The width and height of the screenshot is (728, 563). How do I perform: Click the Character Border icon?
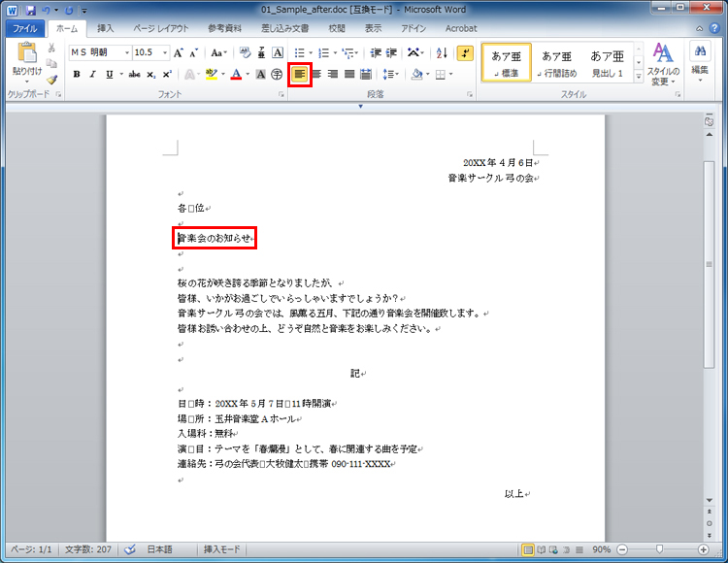278,53
